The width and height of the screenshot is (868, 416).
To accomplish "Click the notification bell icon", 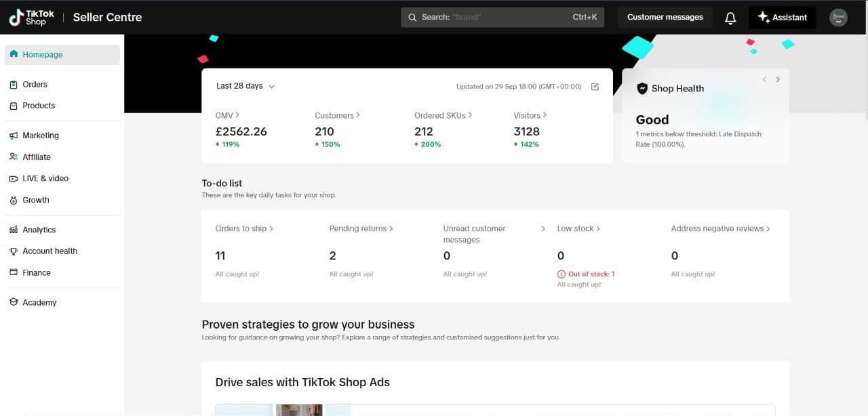I will 730,18.
